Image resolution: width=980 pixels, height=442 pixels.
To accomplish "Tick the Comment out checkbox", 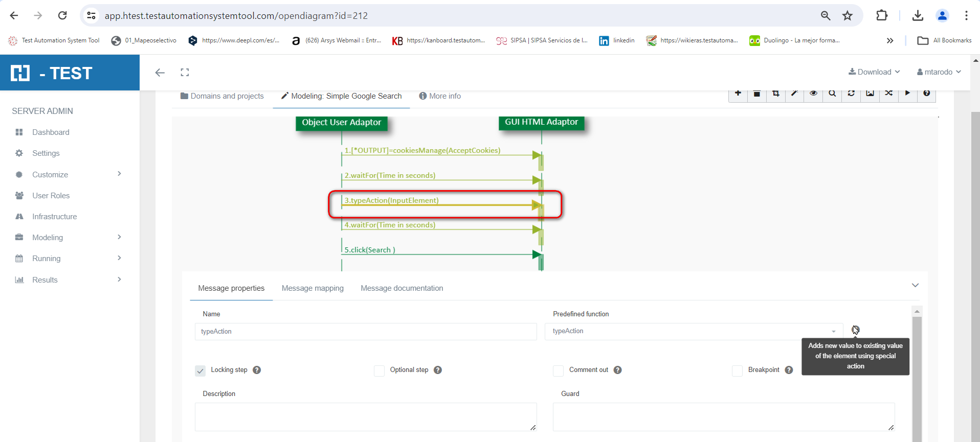I will click(558, 370).
